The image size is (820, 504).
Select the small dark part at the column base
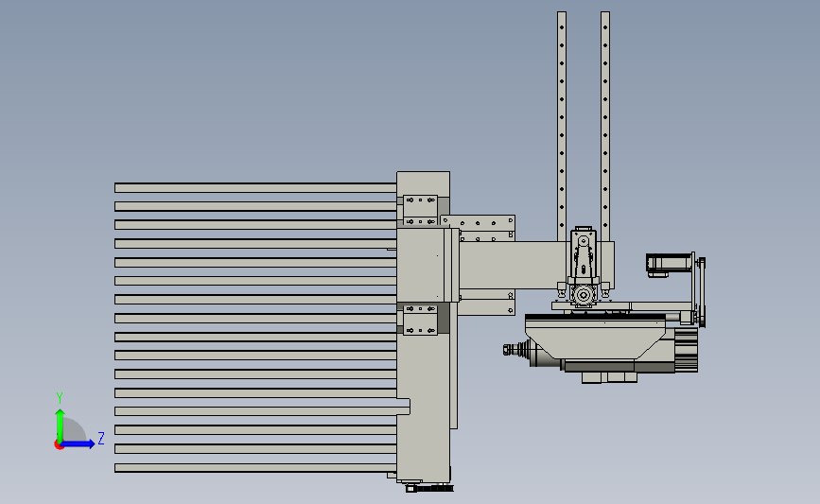tap(429, 488)
